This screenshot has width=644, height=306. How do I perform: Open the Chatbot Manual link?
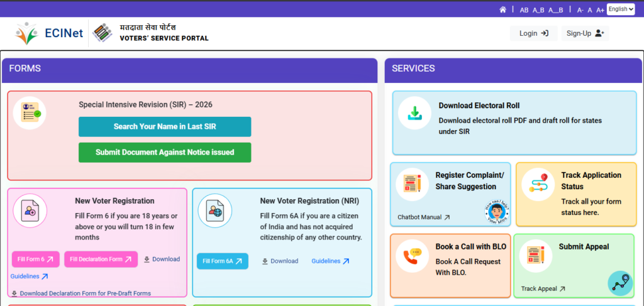(x=423, y=217)
